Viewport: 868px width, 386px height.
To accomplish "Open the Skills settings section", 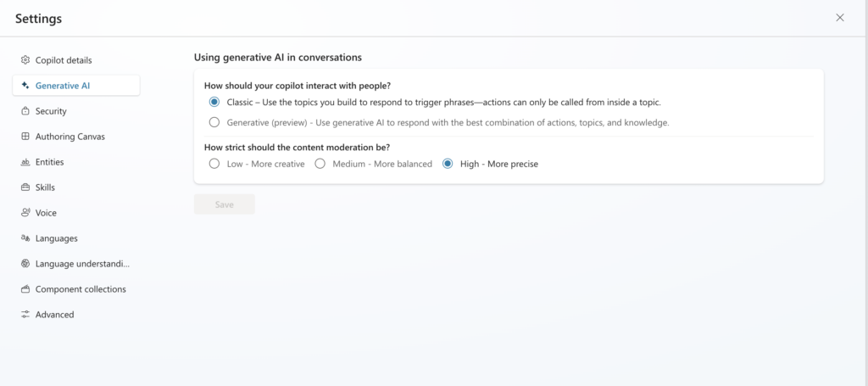I will point(45,187).
